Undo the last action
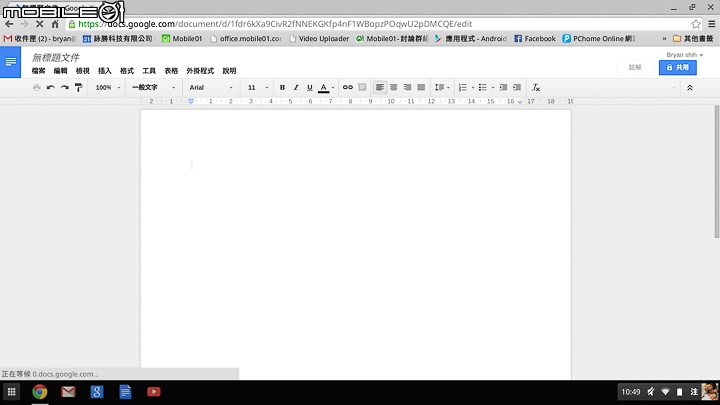 [x=51, y=87]
